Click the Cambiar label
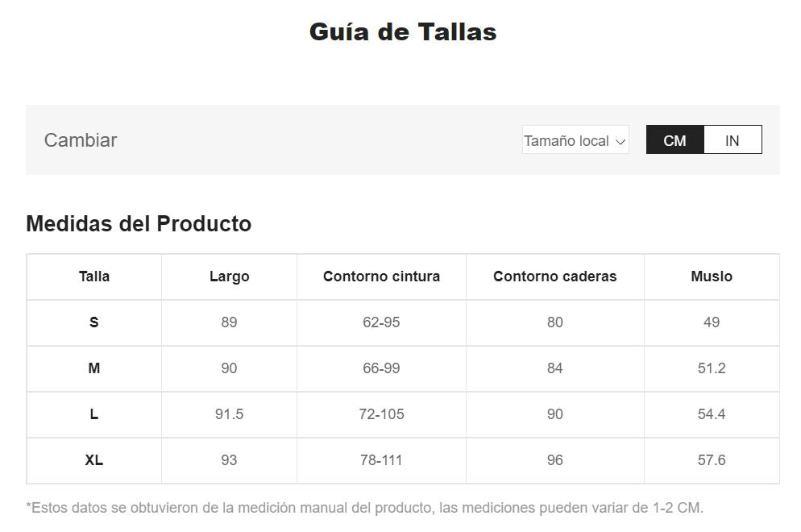The image size is (801, 532). pos(81,140)
